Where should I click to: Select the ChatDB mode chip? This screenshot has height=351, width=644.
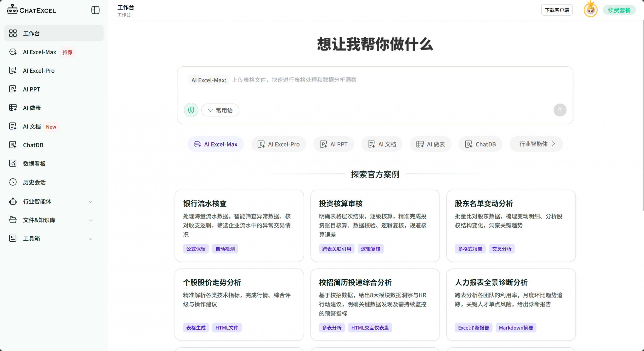[x=480, y=144]
